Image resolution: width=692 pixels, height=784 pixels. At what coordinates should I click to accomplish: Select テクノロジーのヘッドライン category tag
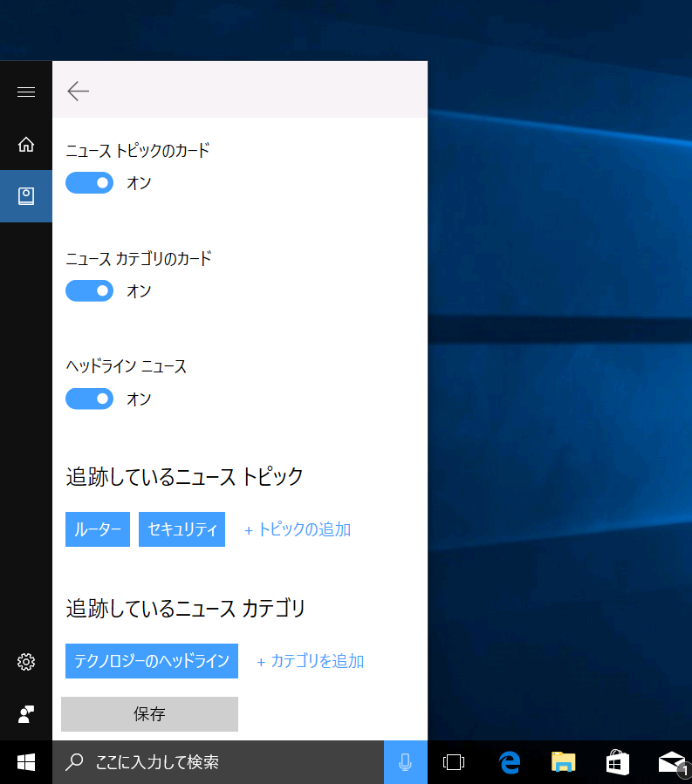coord(152,661)
